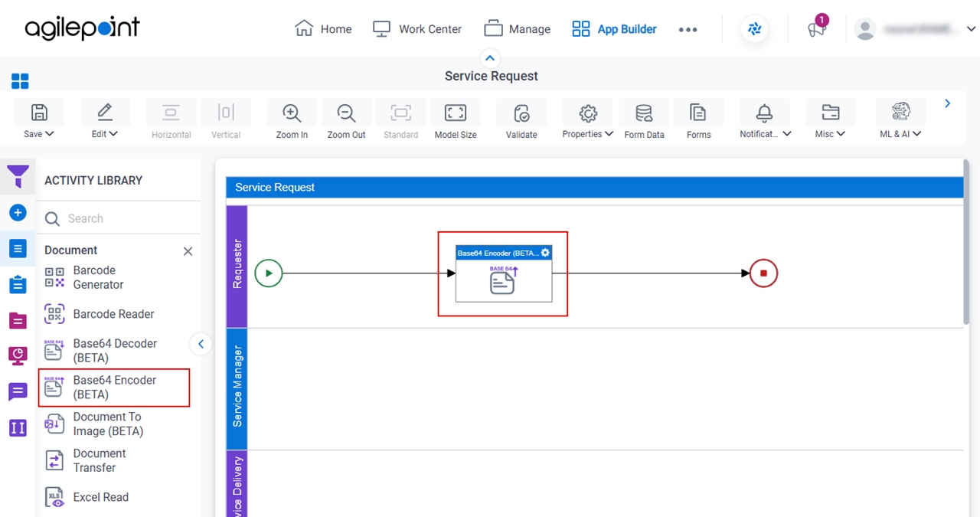Image resolution: width=980 pixels, height=517 pixels.
Task: Open the app grid icon at left
Action: (20, 81)
